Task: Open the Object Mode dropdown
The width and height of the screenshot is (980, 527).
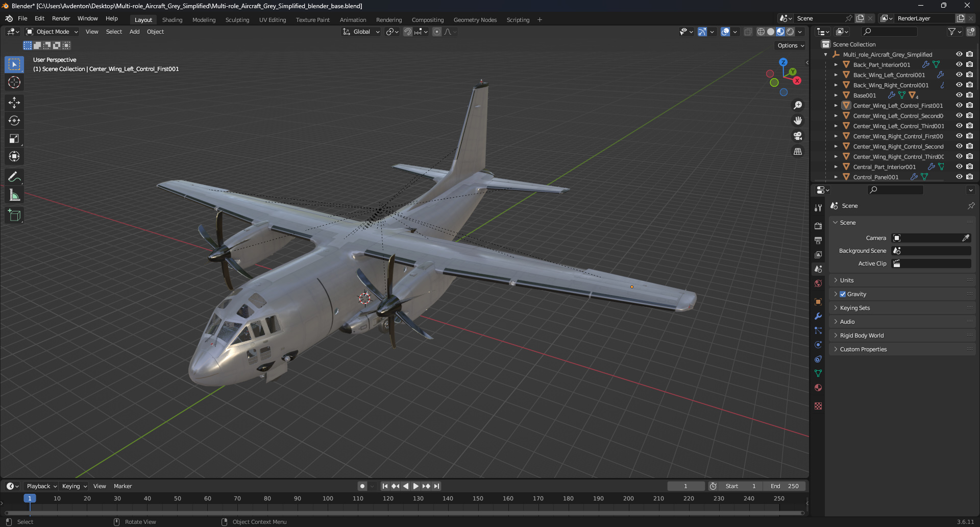Action: (x=52, y=32)
